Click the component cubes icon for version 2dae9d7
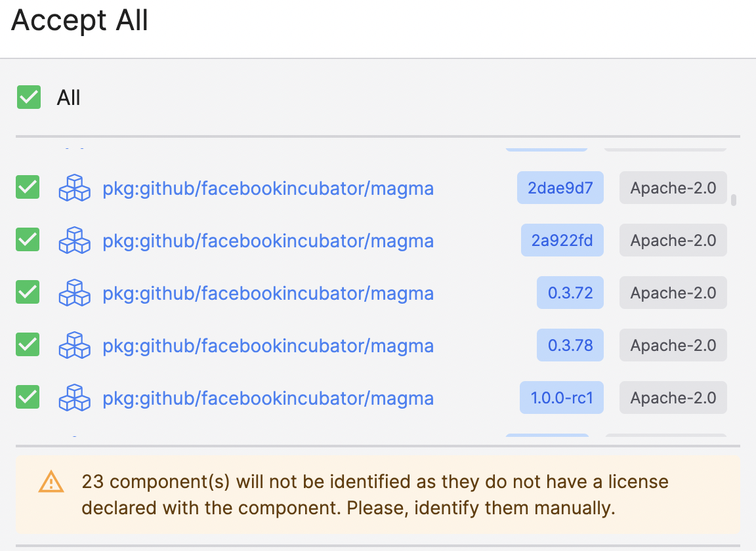The height and width of the screenshot is (551, 756). point(74,188)
